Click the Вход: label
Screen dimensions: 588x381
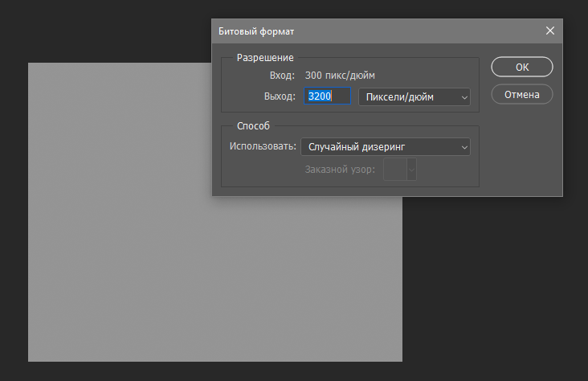click(282, 76)
